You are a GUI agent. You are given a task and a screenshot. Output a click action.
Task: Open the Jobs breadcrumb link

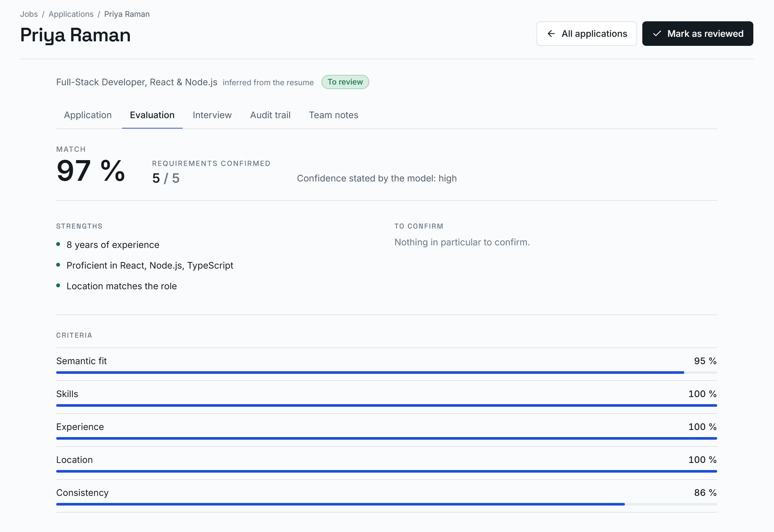pyautogui.click(x=29, y=14)
